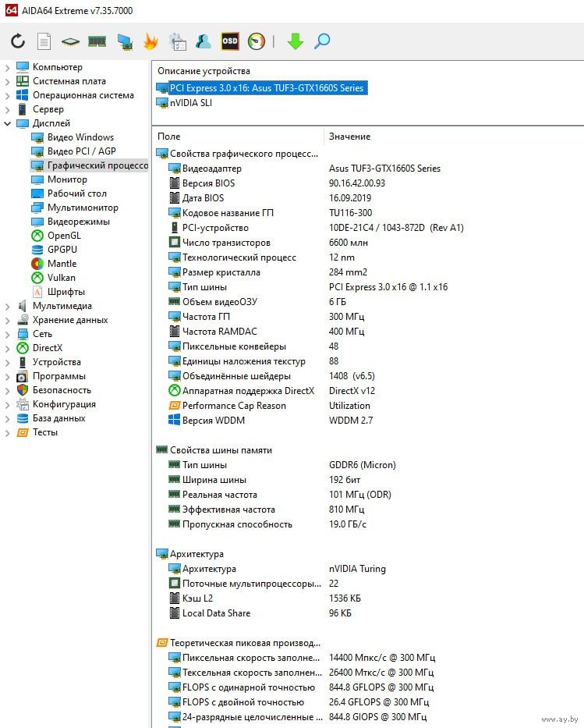
Task: Expand the Тесты tree node
Action: pyautogui.click(x=8, y=432)
